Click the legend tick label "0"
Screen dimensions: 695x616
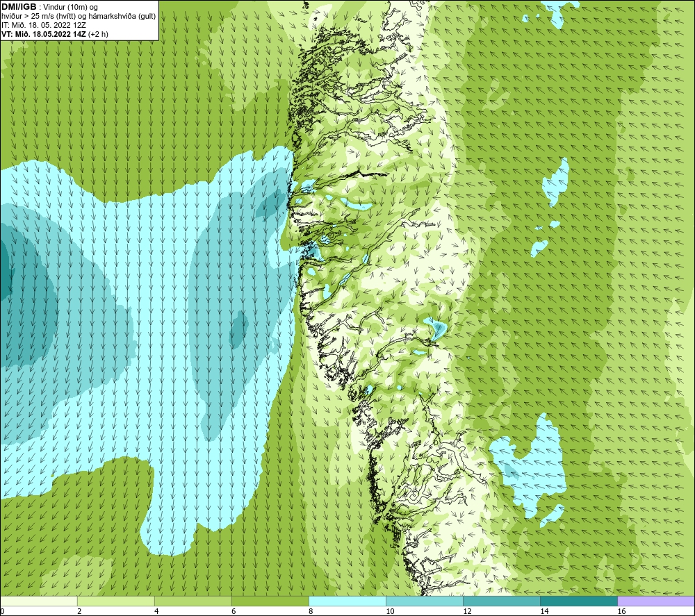coord(3,611)
